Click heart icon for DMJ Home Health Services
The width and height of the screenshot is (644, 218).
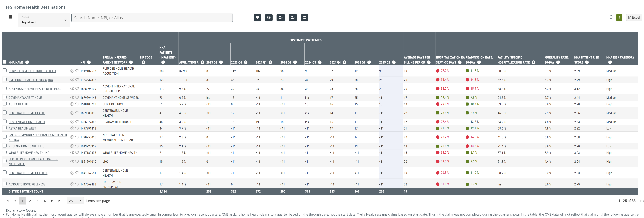pos(77,80)
